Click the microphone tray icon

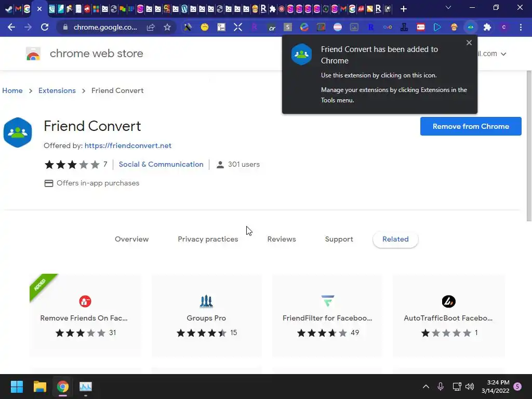point(441,387)
